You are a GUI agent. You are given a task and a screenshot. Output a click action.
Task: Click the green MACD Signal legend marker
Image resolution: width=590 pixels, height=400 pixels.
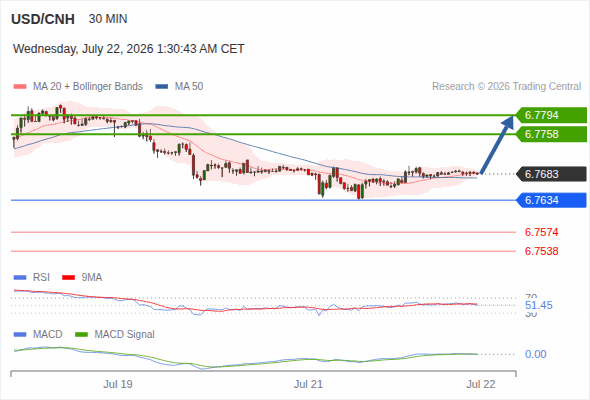click(81, 335)
